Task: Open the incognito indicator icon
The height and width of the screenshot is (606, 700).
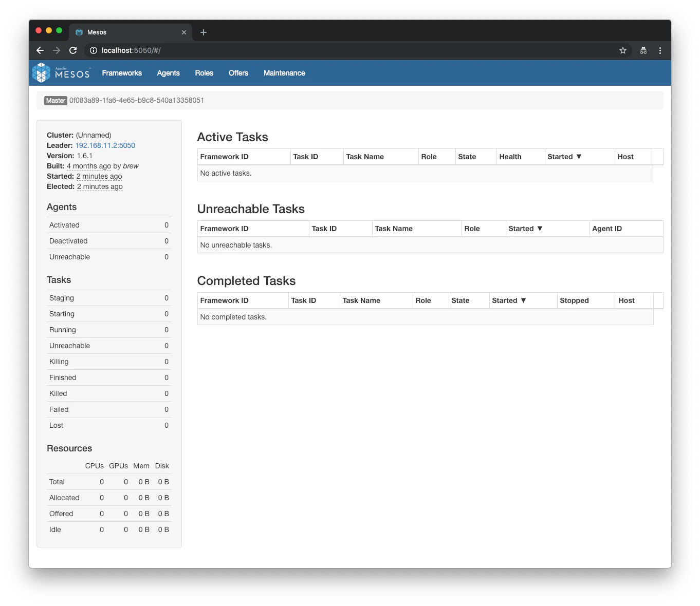Action: click(643, 50)
